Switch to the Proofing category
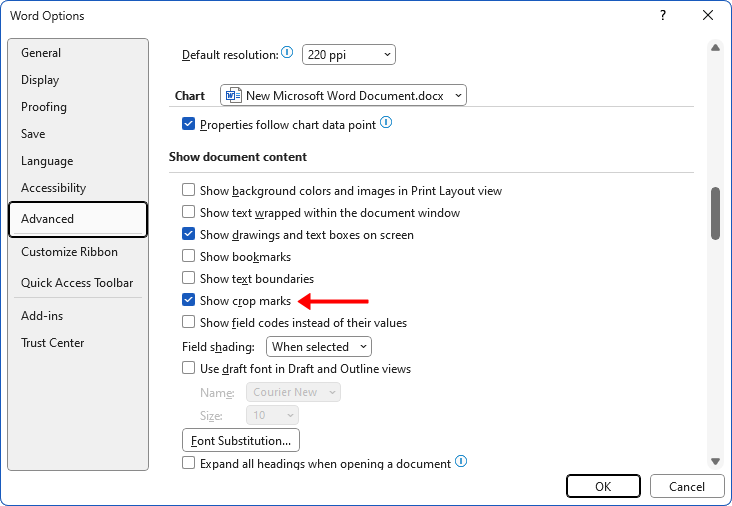Image resolution: width=732 pixels, height=506 pixels. coord(44,107)
